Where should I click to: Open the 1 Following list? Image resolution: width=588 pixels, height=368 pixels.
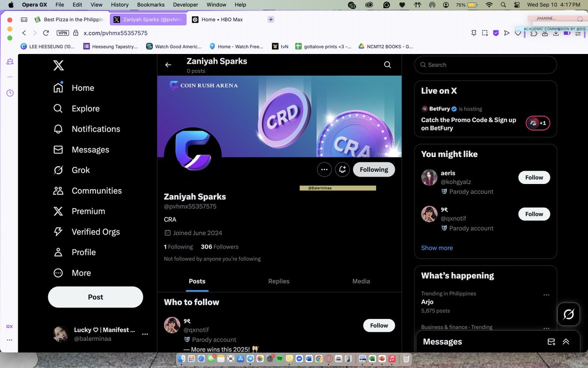(178, 247)
